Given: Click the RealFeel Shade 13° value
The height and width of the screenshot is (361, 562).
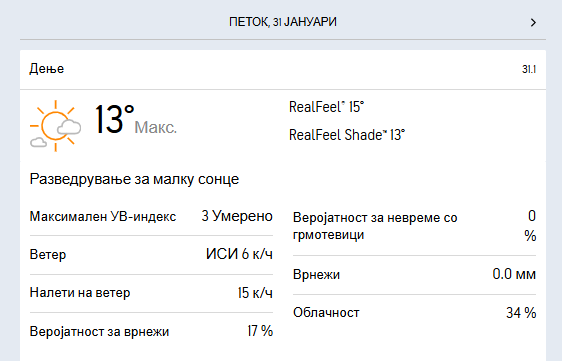Looking at the screenshot, I should [347, 135].
